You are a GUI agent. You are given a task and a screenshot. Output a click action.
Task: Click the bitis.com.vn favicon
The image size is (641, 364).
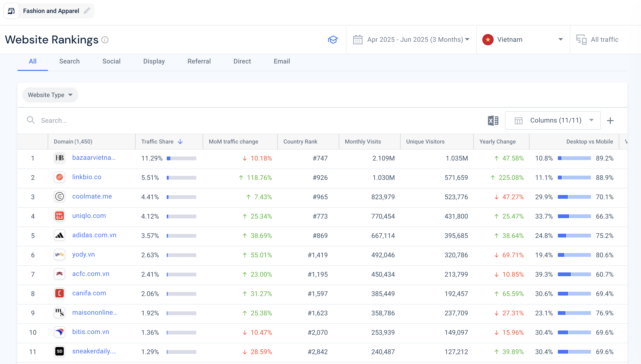[x=60, y=332]
